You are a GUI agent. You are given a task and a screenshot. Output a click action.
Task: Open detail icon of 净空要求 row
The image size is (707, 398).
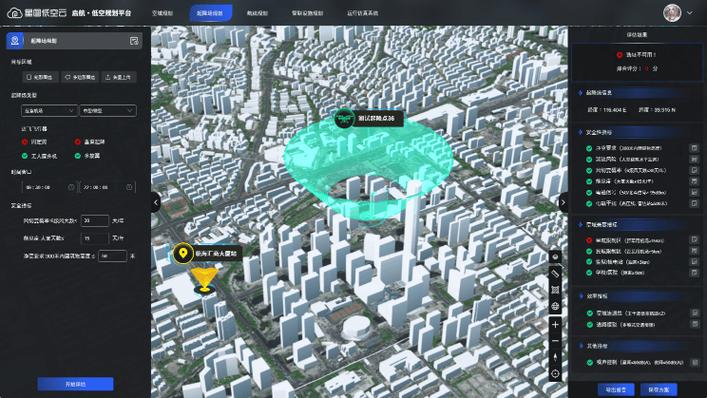[x=694, y=148]
